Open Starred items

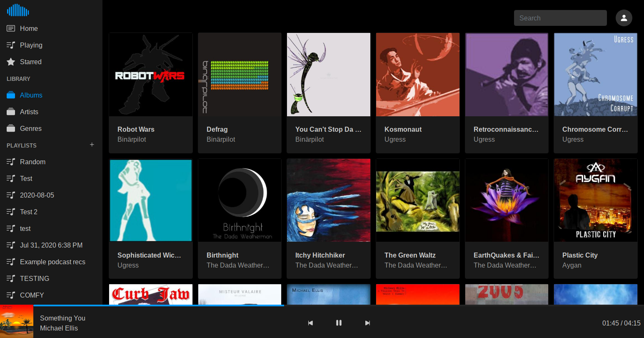click(x=51, y=62)
